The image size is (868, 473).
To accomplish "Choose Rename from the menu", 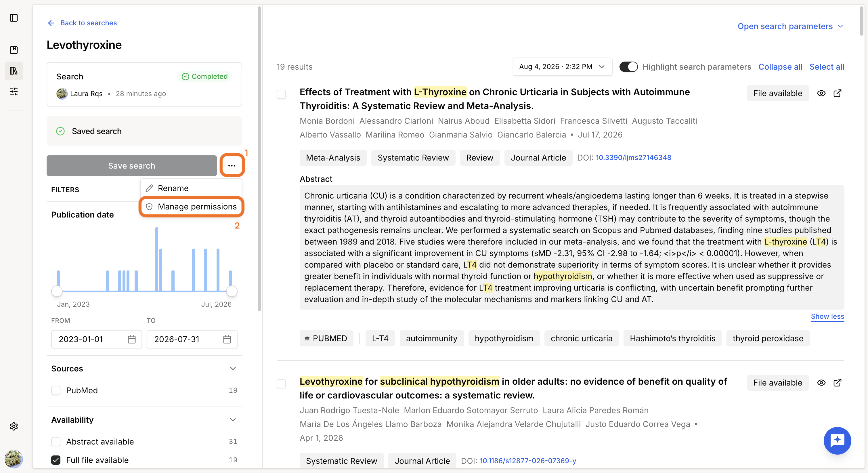I will [191, 188].
